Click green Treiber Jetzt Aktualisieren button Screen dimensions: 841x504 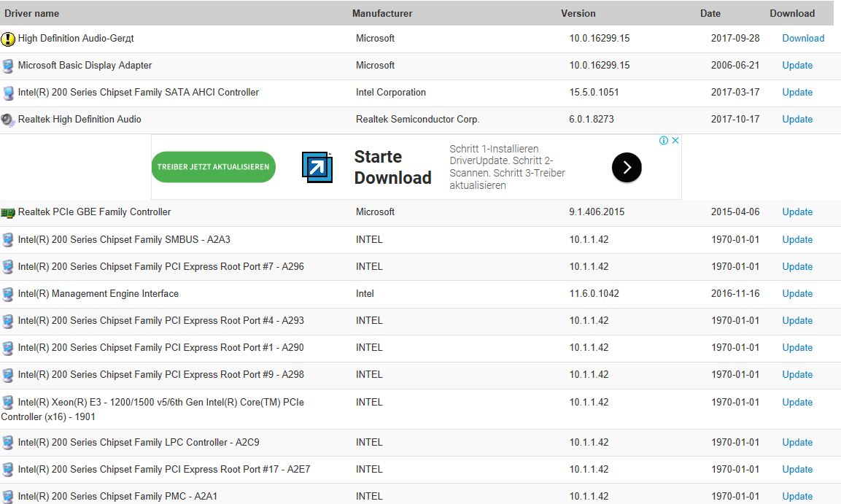pyautogui.click(x=214, y=167)
